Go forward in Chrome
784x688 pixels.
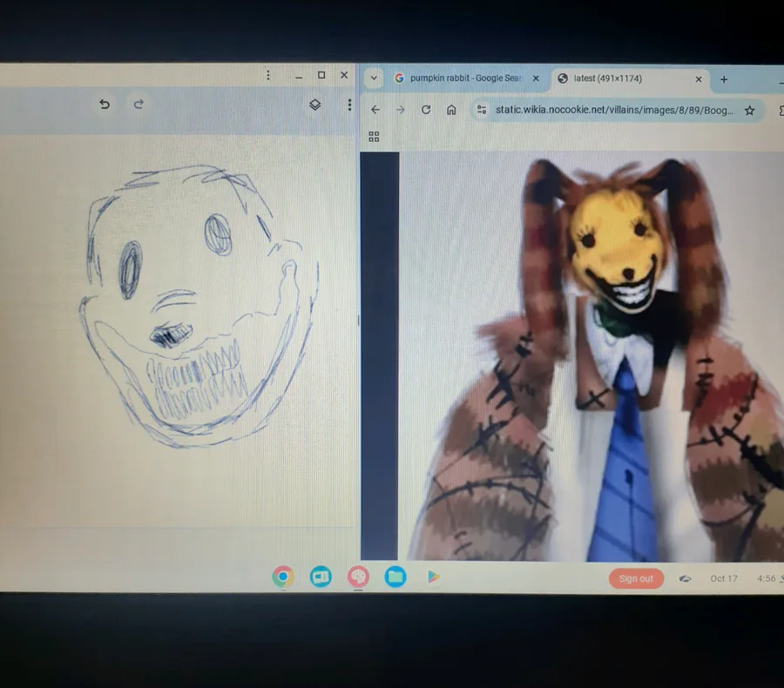[401, 110]
